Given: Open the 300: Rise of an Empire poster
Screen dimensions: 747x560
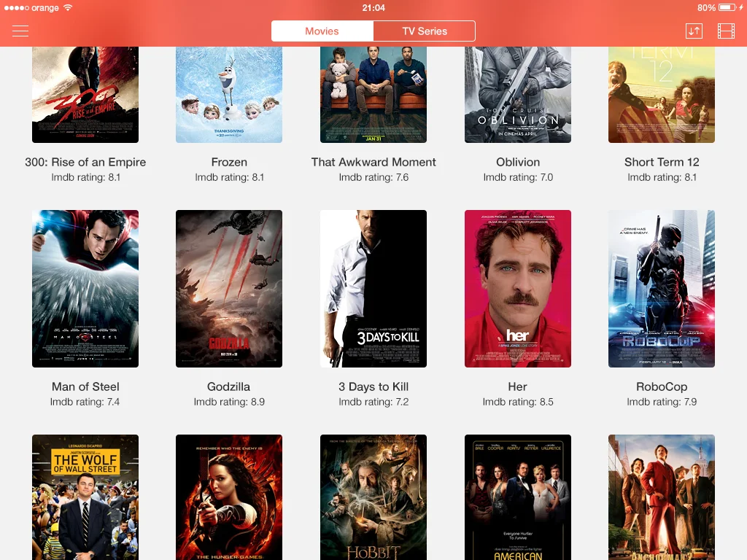Looking at the screenshot, I should click(85, 95).
